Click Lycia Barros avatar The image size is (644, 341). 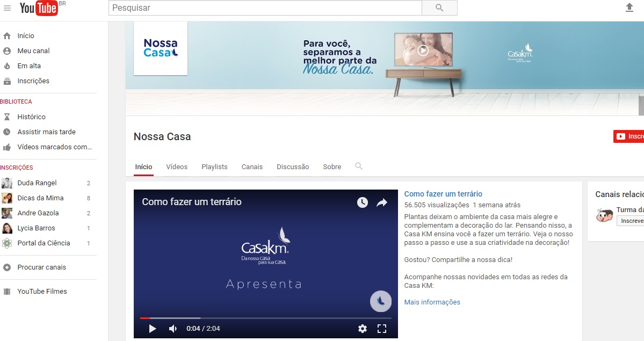7,228
